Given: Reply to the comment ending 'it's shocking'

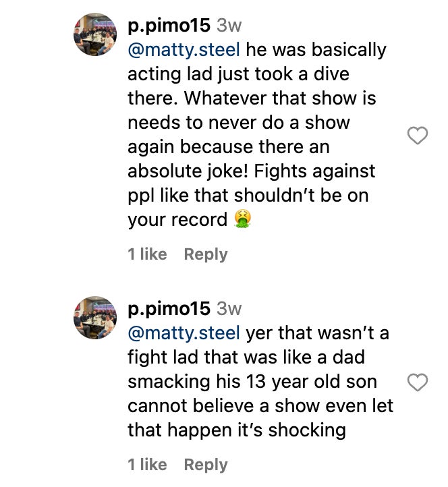Looking at the screenshot, I should point(206,465).
